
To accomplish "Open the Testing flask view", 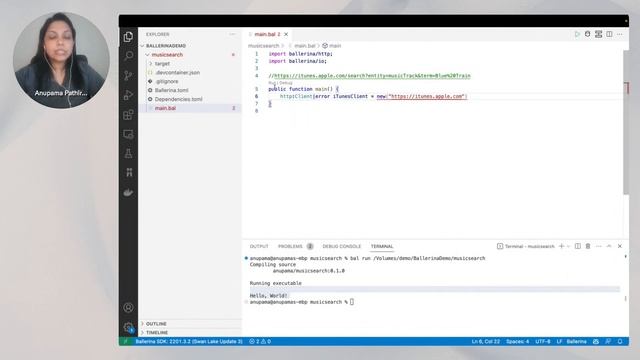I will tap(128, 153).
